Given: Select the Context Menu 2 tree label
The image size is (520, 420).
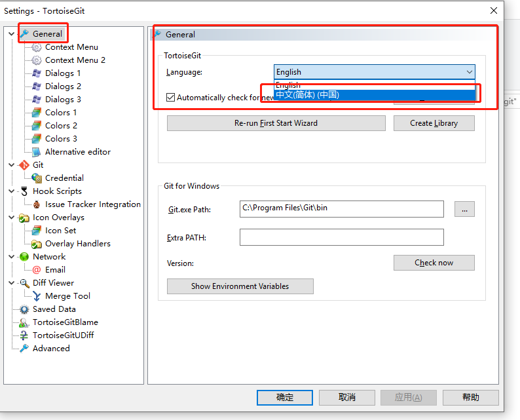Looking at the screenshot, I should pyautogui.click(x=75, y=60).
